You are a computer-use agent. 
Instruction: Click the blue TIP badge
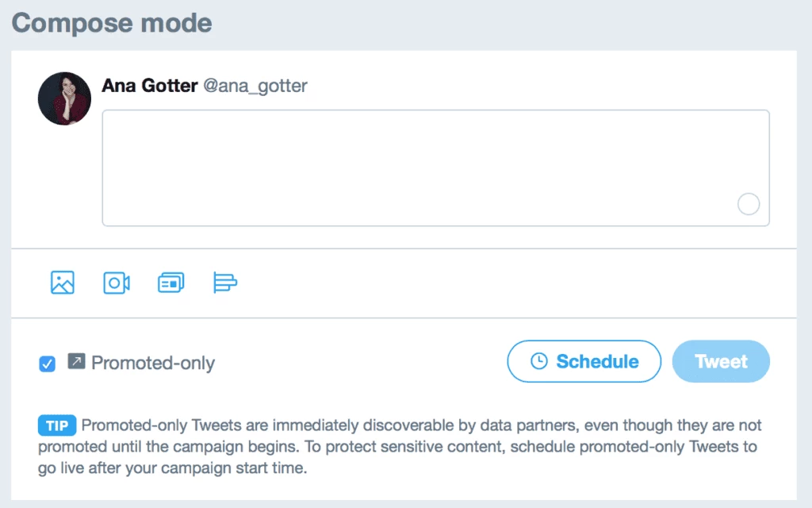click(57, 425)
